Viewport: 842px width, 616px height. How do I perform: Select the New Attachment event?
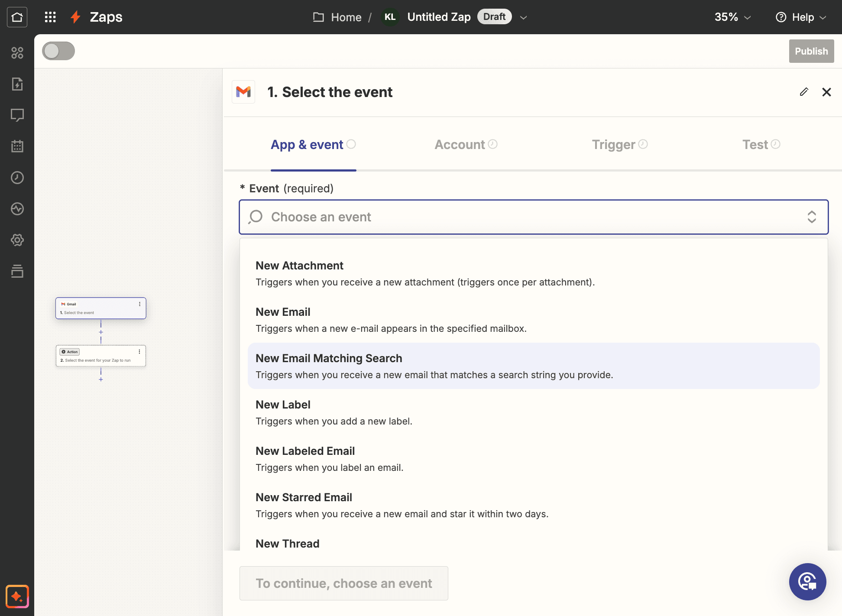point(534,273)
